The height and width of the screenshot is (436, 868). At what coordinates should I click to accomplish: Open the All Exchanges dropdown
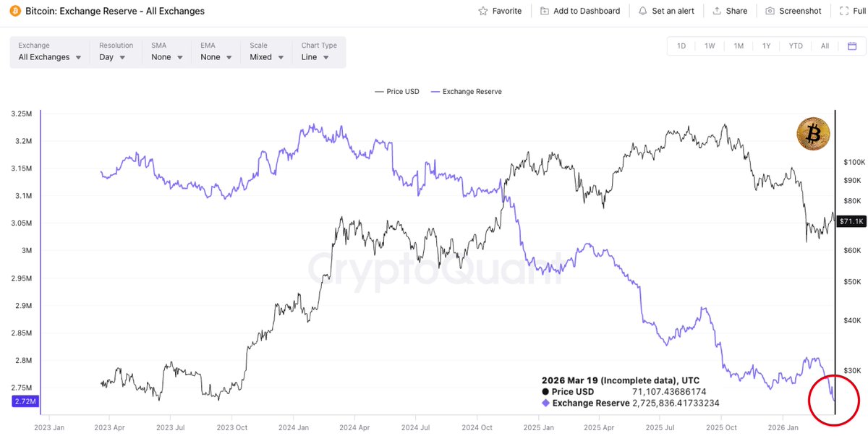point(49,57)
